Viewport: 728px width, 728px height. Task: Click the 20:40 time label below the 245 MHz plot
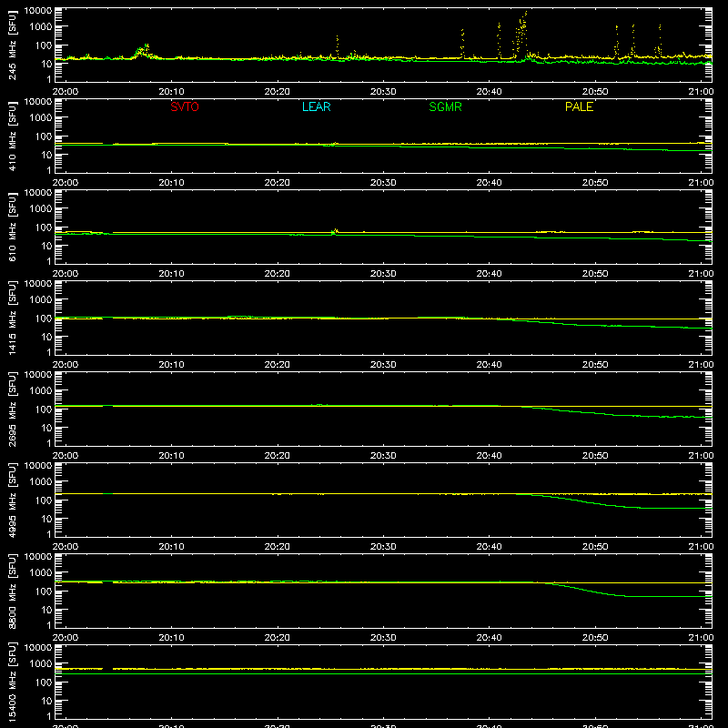point(489,92)
